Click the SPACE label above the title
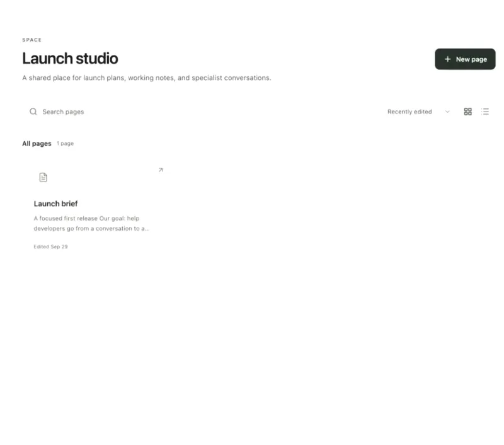 [x=32, y=40]
